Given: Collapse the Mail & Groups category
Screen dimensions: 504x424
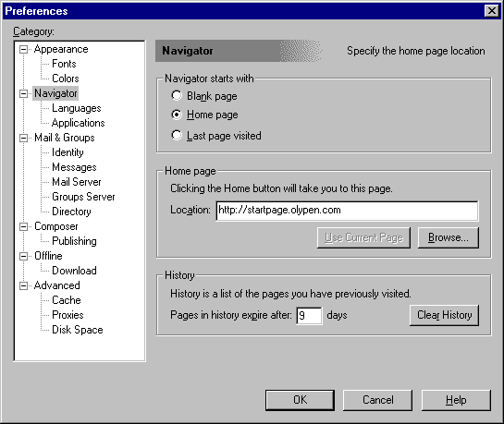Looking at the screenshot, I should 23,138.
